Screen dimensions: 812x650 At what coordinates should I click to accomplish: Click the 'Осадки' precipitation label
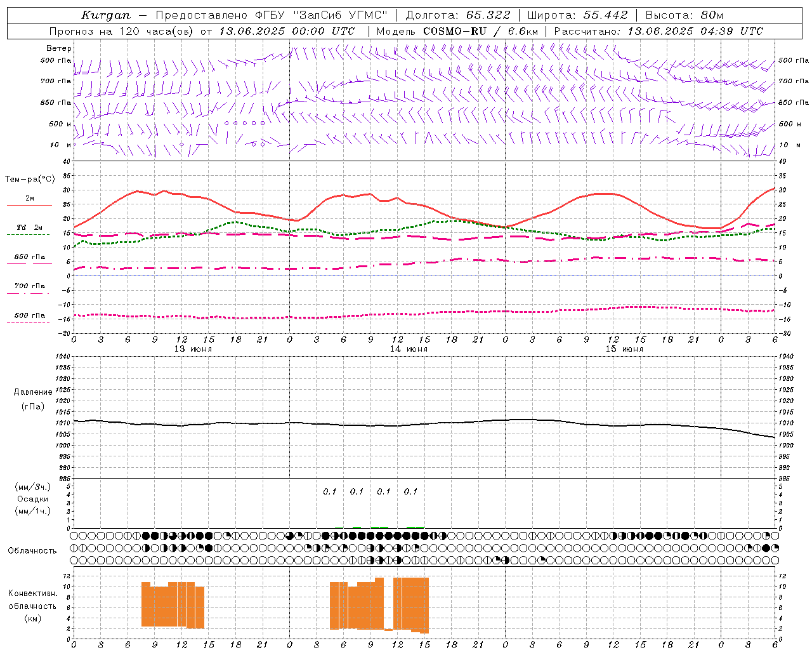tap(32, 499)
